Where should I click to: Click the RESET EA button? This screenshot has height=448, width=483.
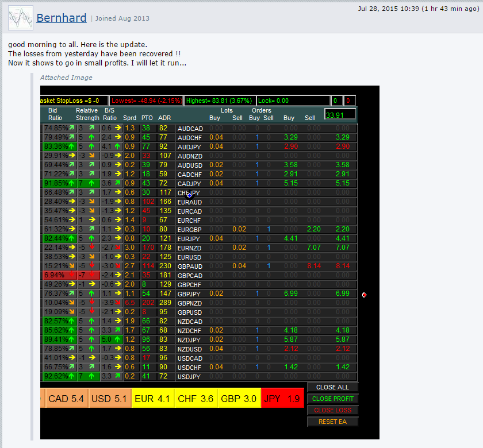click(x=333, y=422)
